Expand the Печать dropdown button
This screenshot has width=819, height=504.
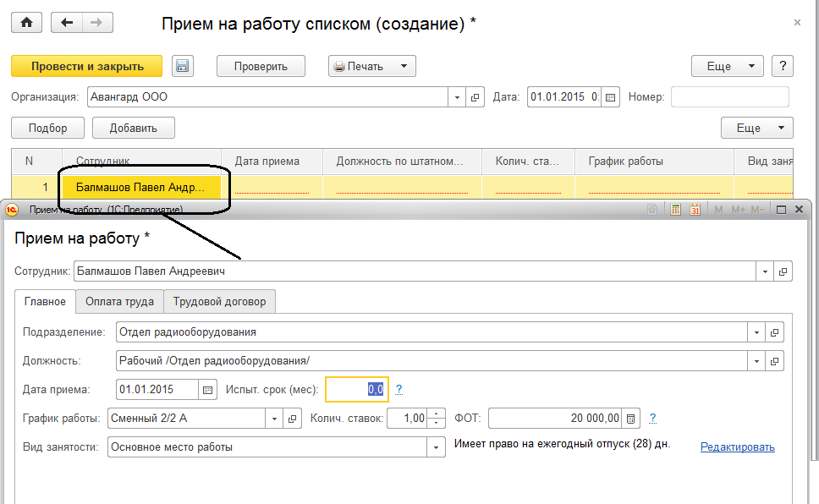404,67
